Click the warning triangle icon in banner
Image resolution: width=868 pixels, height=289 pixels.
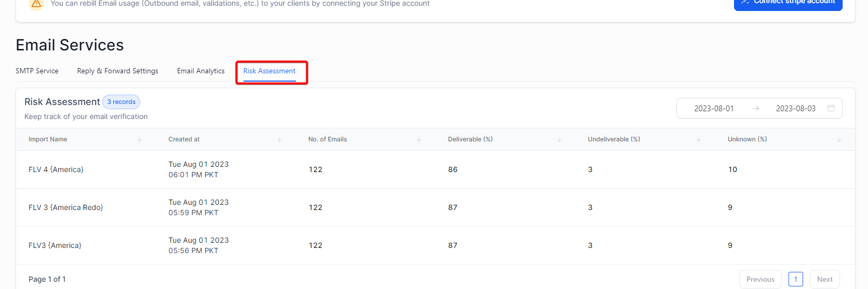coord(36,3)
